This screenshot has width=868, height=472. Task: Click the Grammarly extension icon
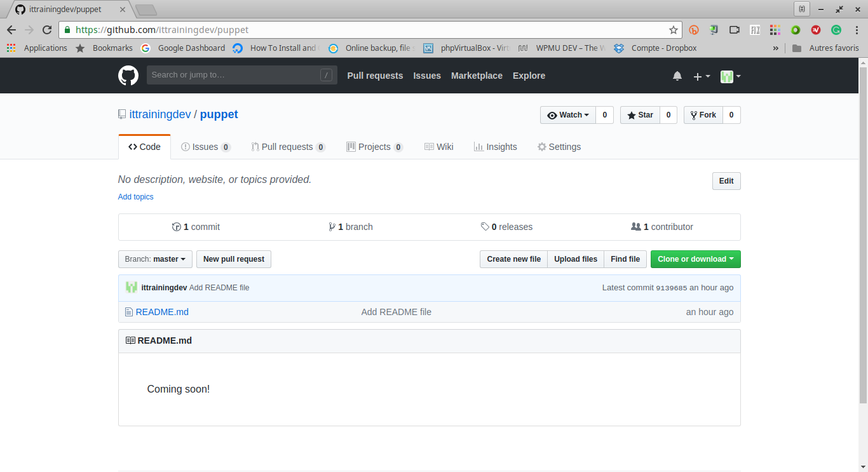tap(836, 30)
